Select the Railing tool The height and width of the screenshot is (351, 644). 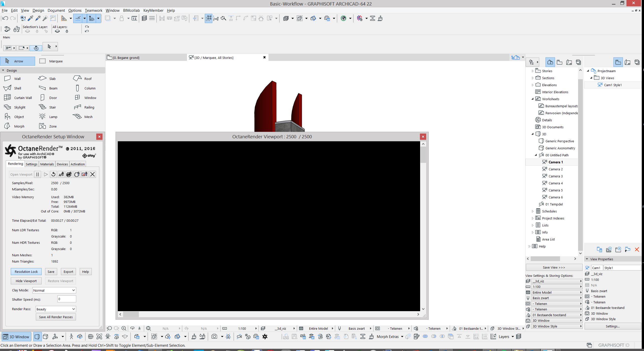click(x=84, y=107)
